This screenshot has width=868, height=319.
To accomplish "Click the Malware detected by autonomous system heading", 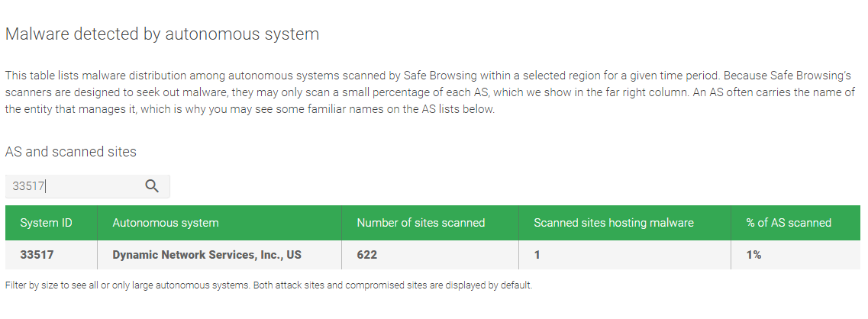I will pyautogui.click(x=162, y=34).
